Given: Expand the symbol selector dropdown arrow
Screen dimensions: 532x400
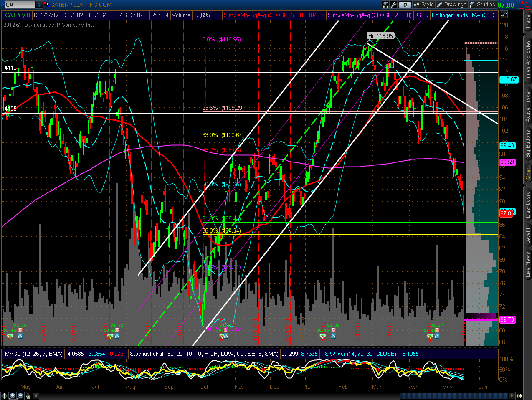Looking at the screenshot, I should [39, 5].
